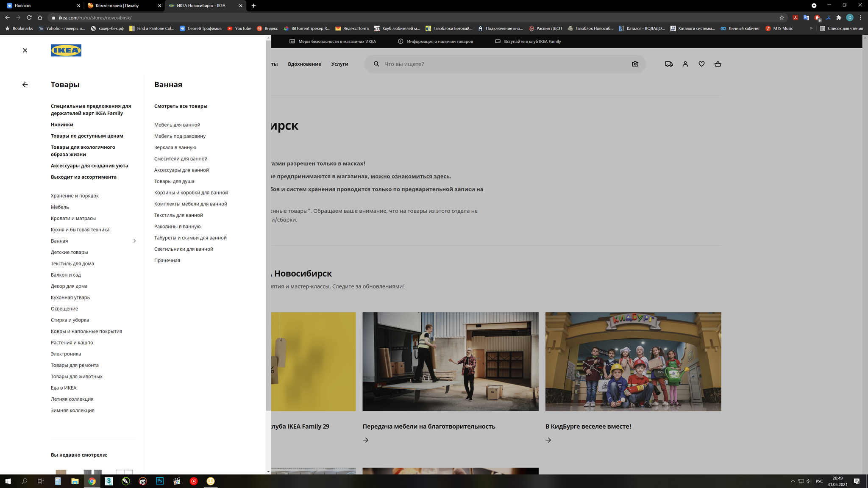Image resolution: width=868 pixels, height=488 pixels.
Task: Show more bookmarks with the » chevron
Action: pos(811,28)
